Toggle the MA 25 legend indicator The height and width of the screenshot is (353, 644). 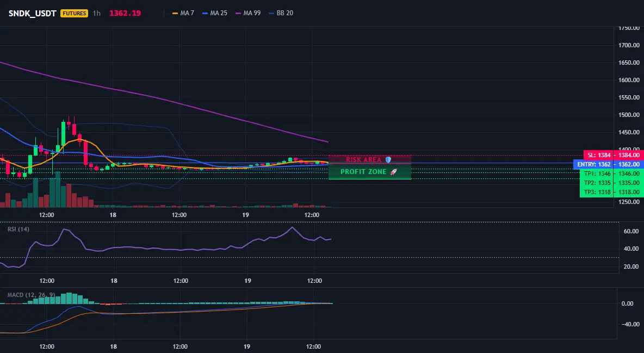(x=215, y=13)
